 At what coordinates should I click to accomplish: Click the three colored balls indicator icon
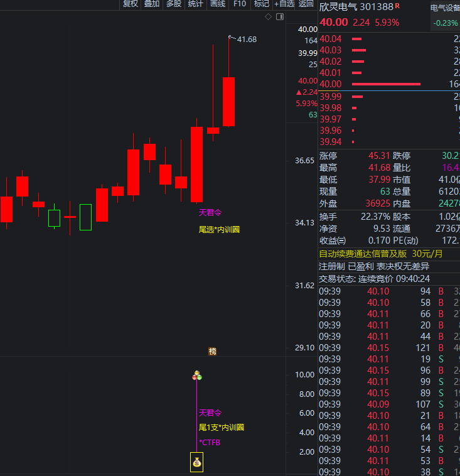pyautogui.click(x=197, y=376)
